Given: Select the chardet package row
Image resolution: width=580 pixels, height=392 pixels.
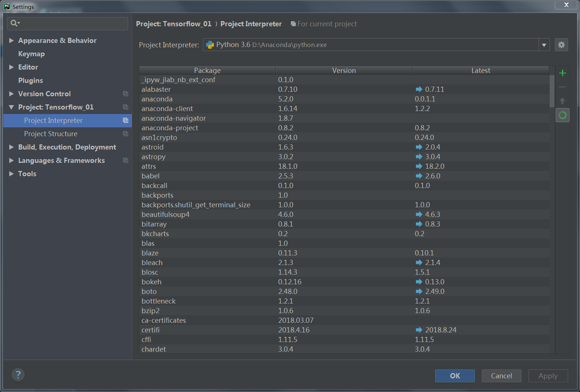Looking at the screenshot, I should 344,349.
